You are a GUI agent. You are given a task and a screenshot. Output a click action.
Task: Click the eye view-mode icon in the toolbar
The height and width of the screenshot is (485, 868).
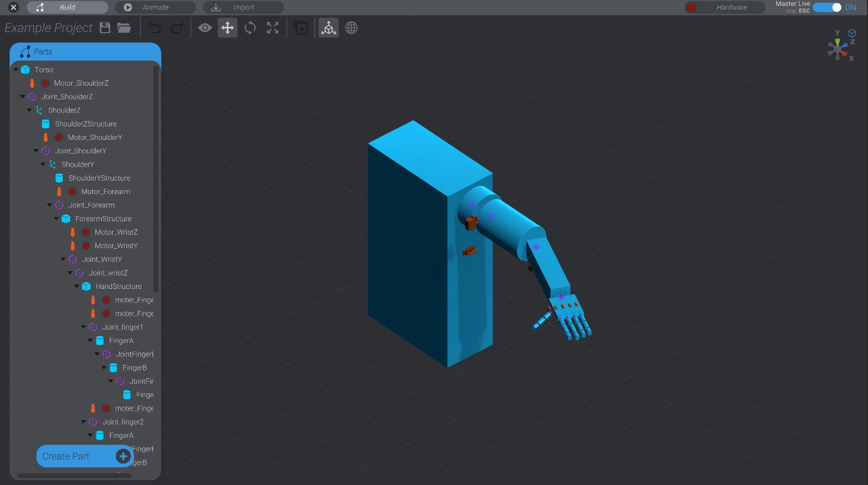pyautogui.click(x=205, y=28)
